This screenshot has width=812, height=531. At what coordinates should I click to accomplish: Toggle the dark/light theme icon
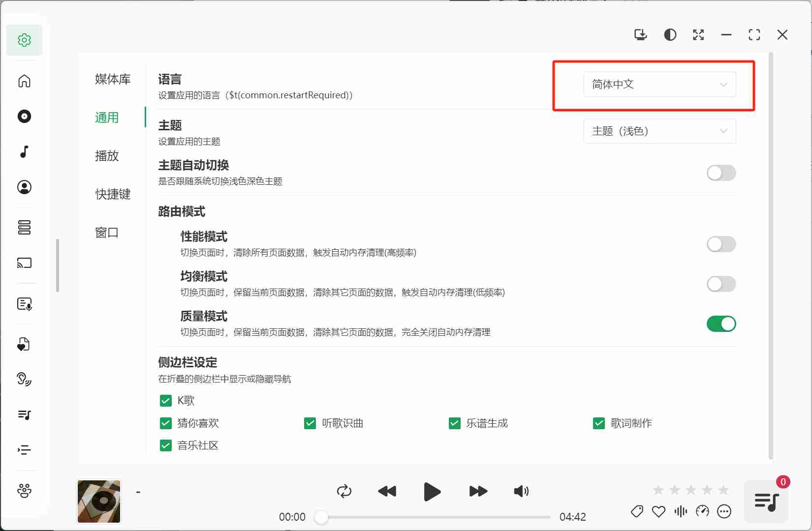(x=670, y=35)
